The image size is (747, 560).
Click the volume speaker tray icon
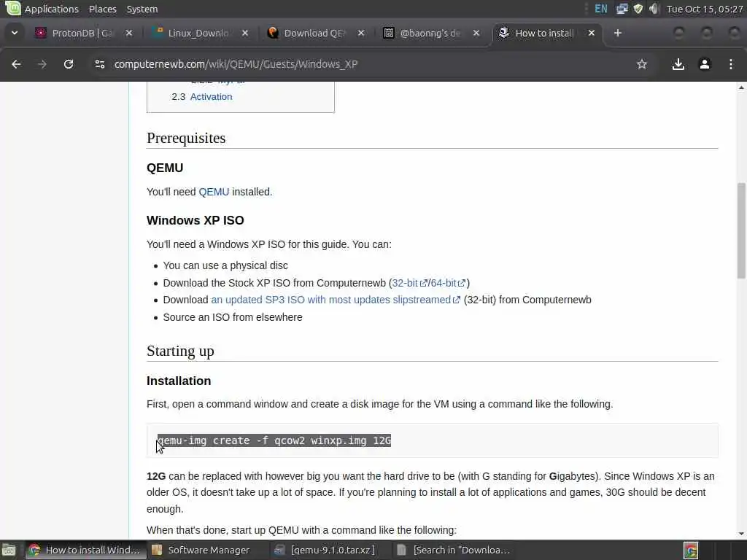pos(654,9)
